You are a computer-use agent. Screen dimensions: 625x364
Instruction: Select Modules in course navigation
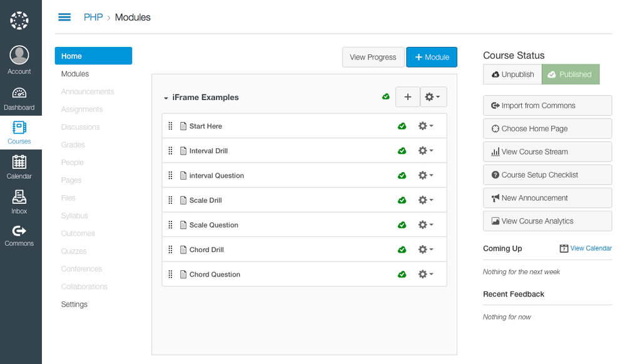click(75, 74)
